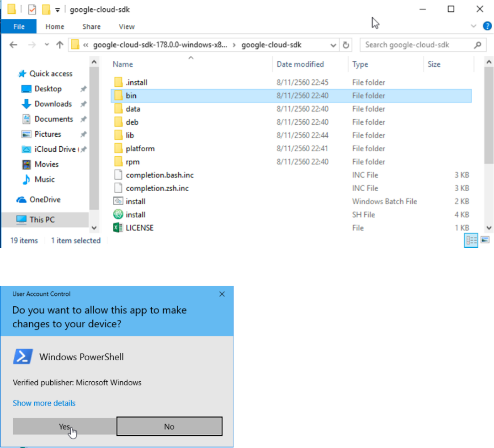Viewport: 494px width, 448px height.
Task: Switch to large thumbnails view icon
Action: point(485,240)
